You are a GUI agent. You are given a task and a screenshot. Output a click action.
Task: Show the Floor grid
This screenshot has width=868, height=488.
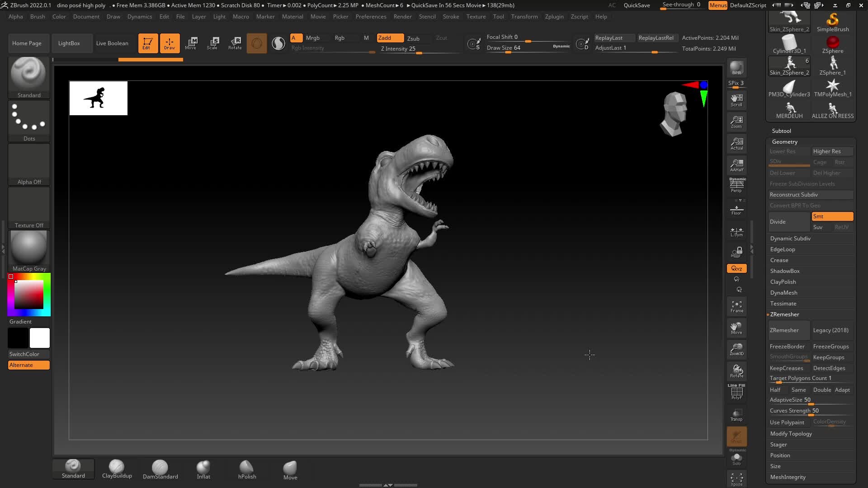(x=736, y=208)
